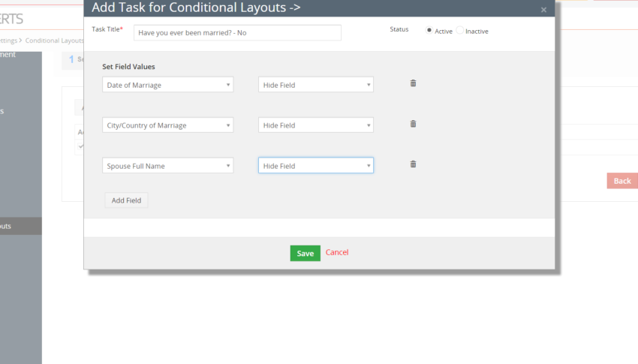Screen dimensions: 638x364
Task: Click the Set Field Values heading
Action: 128,66
